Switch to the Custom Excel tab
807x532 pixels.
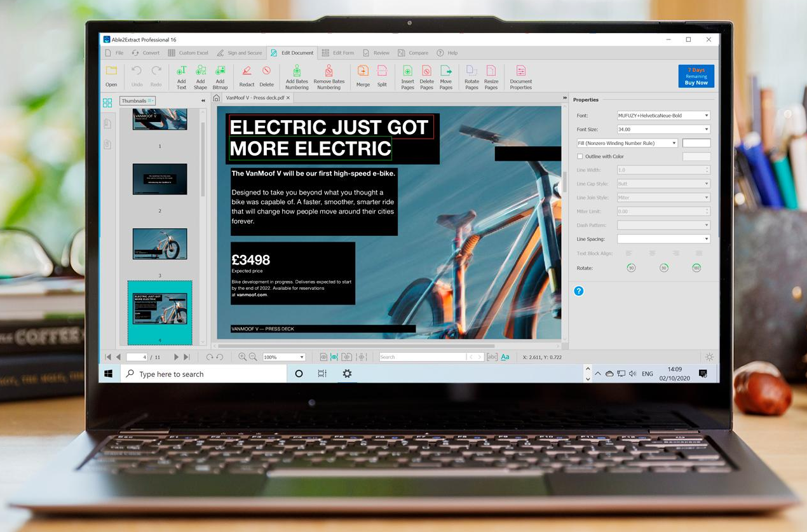(188, 53)
